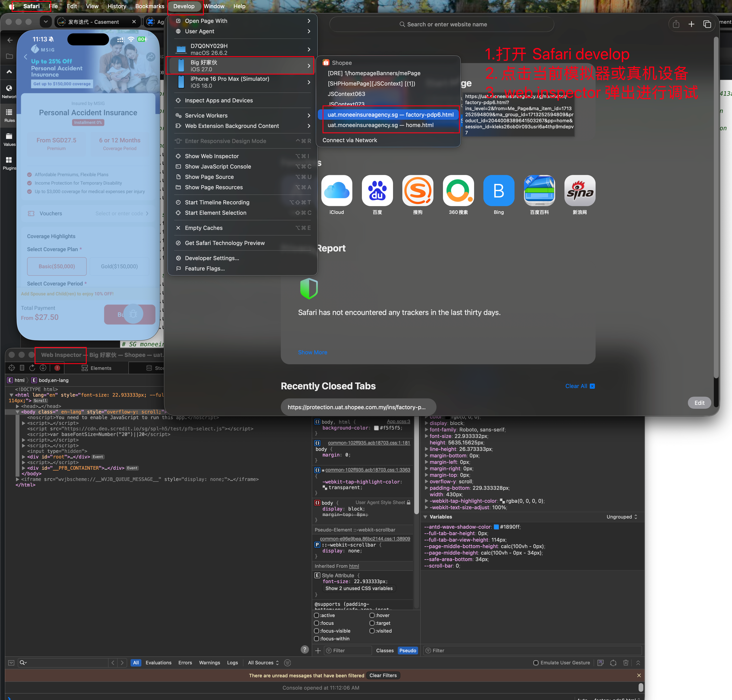Click the Apple menu icon

coord(12,6)
